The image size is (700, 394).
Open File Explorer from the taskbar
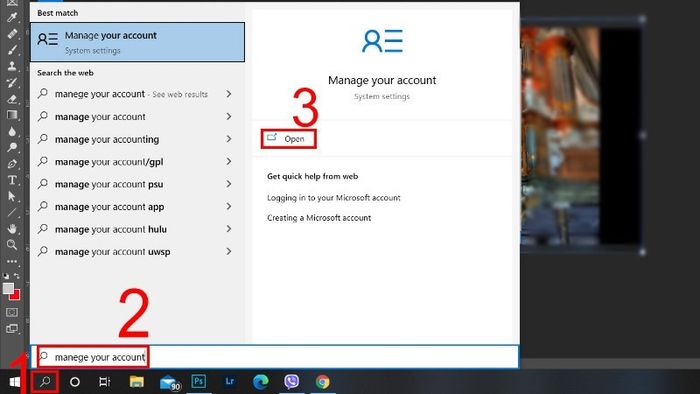click(x=137, y=382)
